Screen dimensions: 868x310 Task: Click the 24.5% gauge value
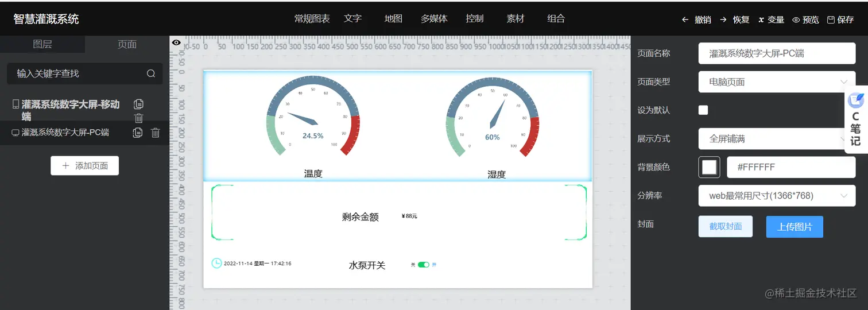[x=313, y=136]
